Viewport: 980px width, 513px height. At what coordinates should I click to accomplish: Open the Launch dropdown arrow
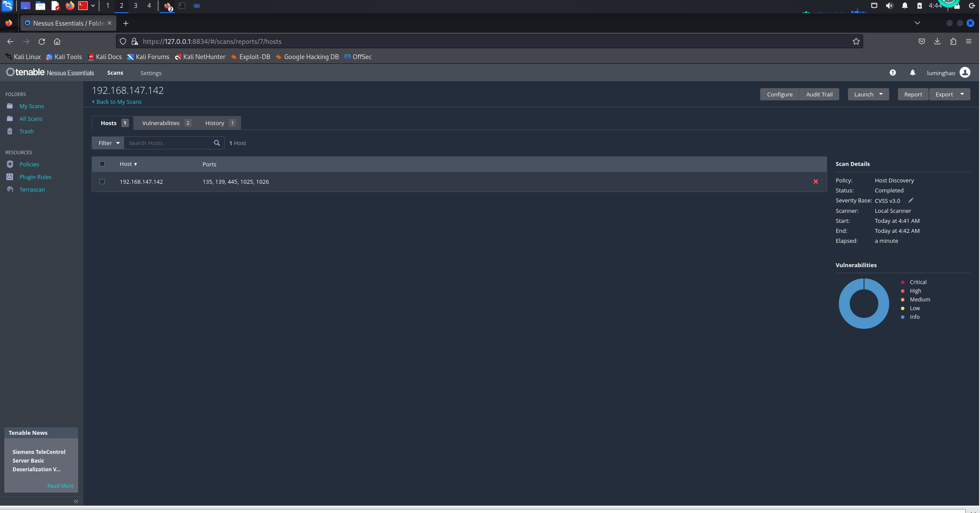coord(881,94)
